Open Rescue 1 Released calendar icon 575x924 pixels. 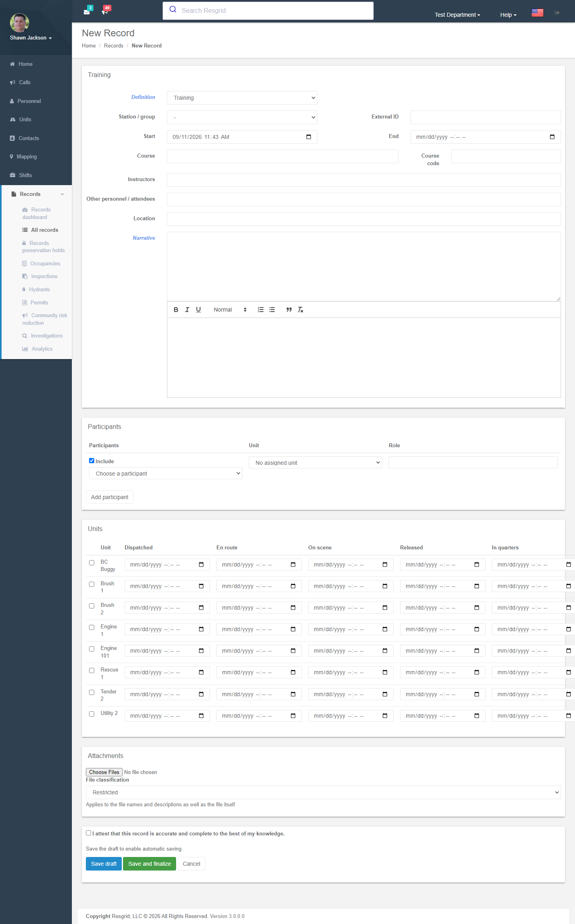(477, 672)
